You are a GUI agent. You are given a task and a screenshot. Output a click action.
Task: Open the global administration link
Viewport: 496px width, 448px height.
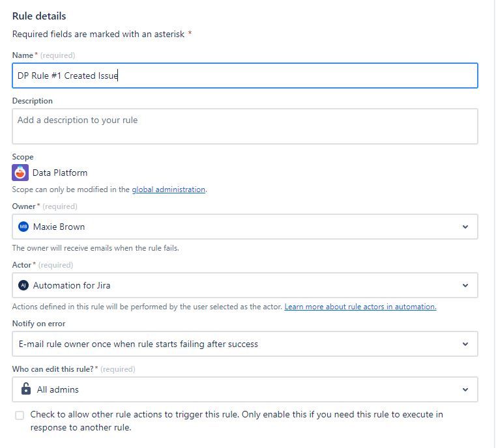[x=169, y=189]
